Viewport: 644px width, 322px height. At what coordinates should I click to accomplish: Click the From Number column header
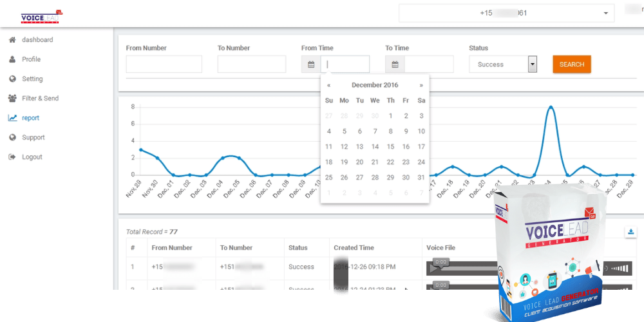pos(172,248)
